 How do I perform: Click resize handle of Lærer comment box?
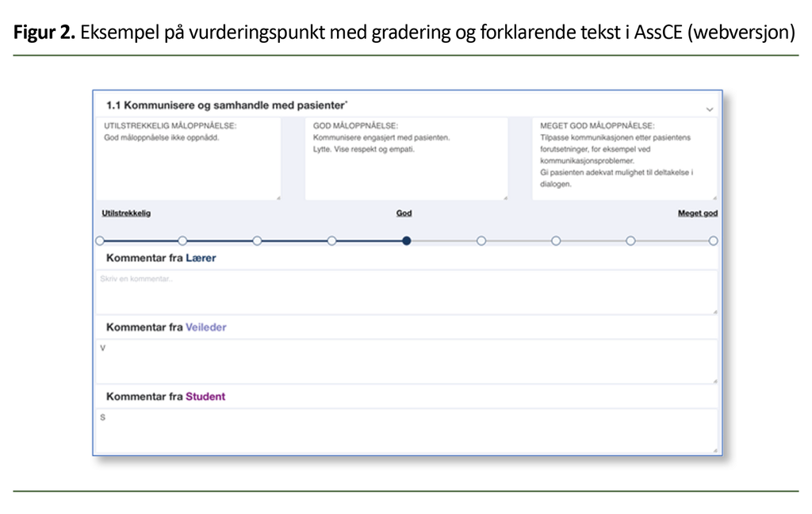pos(714,312)
